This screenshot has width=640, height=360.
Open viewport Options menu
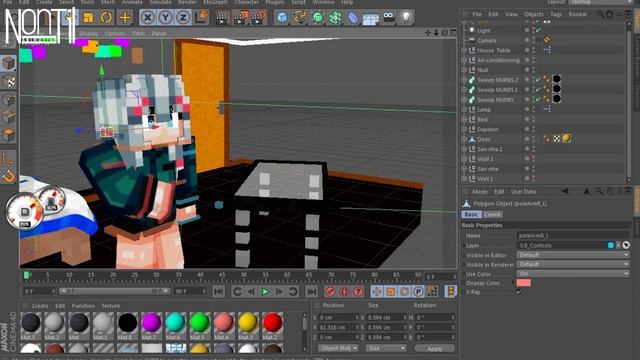[115, 33]
